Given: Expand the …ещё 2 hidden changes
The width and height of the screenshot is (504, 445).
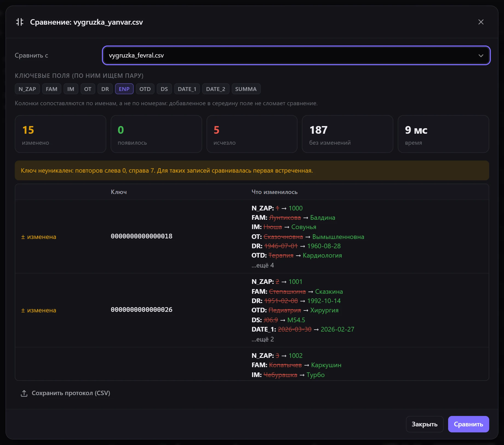Looking at the screenshot, I should tap(263, 339).
